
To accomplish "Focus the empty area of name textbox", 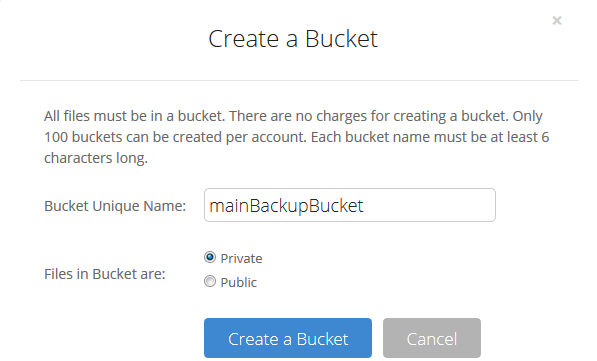I will (x=428, y=205).
